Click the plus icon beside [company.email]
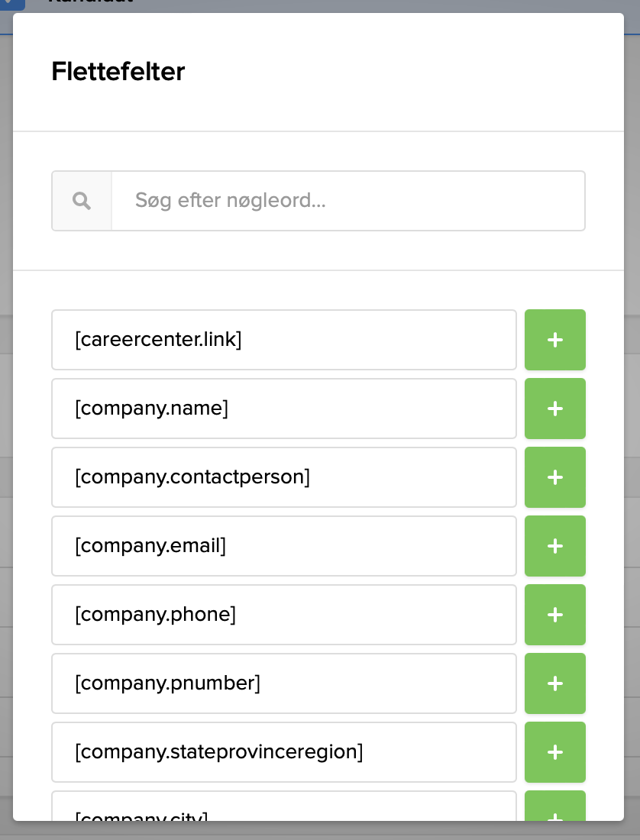Screen dimensions: 640x840 pyautogui.click(x=555, y=546)
